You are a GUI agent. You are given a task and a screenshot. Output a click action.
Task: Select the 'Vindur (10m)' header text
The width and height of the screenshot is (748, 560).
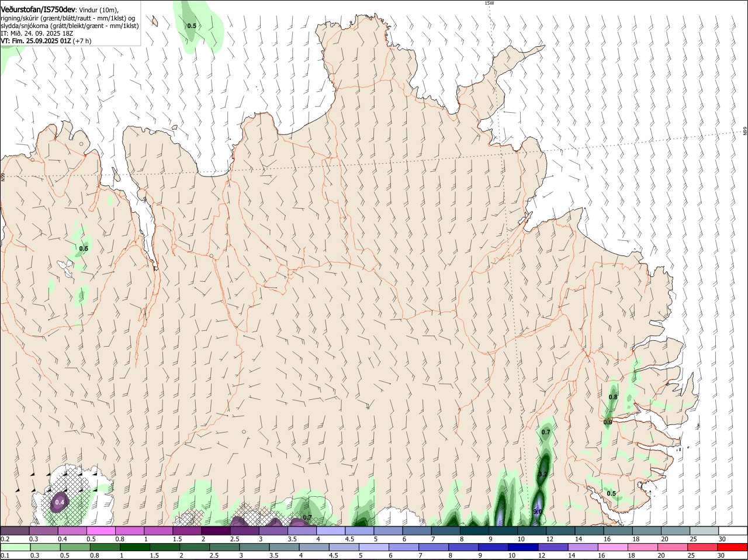98,10
